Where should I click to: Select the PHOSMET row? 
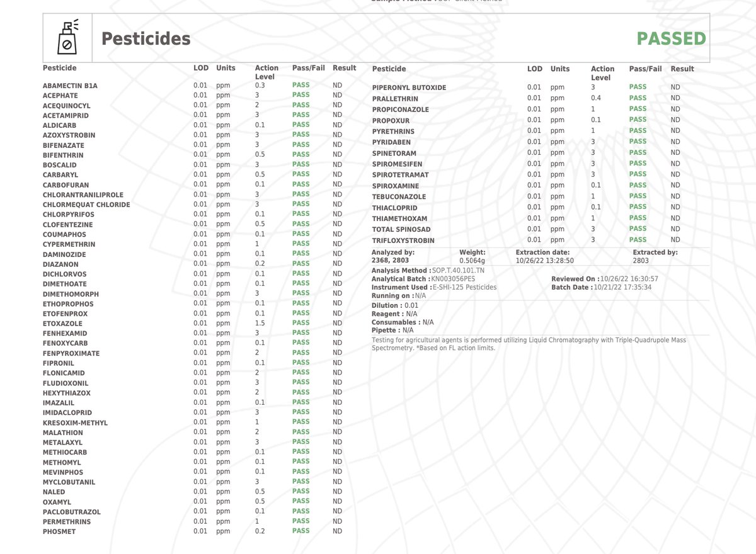coord(59,532)
